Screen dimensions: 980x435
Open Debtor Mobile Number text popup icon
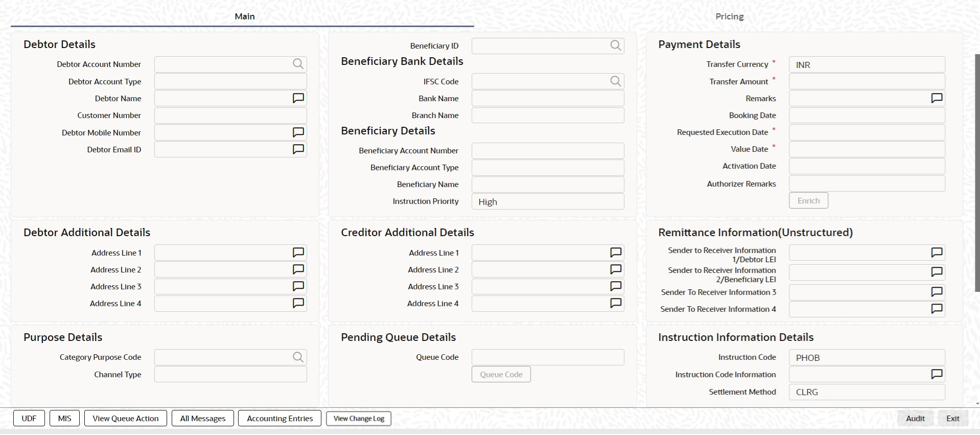click(x=298, y=132)
